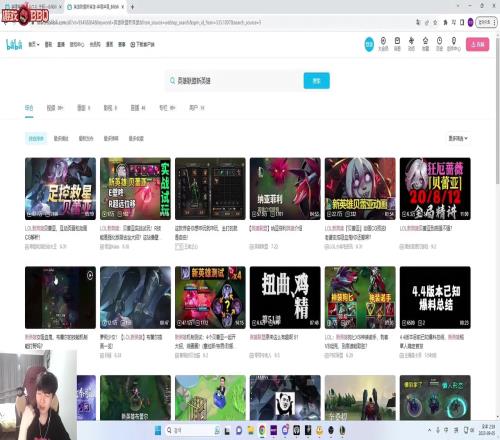Viewport: 500px width, 440px height.
Task: Open the purple app icon on taskbar
Action: pos(273,430)
